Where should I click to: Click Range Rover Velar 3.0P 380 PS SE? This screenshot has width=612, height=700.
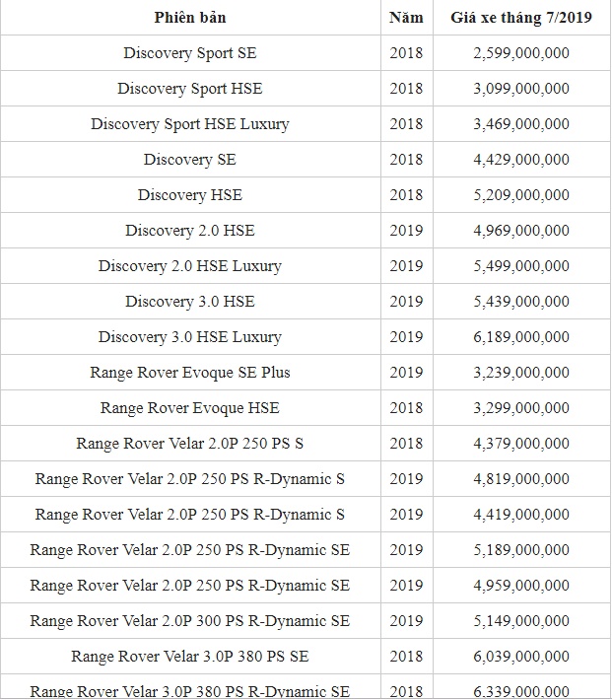189,657
